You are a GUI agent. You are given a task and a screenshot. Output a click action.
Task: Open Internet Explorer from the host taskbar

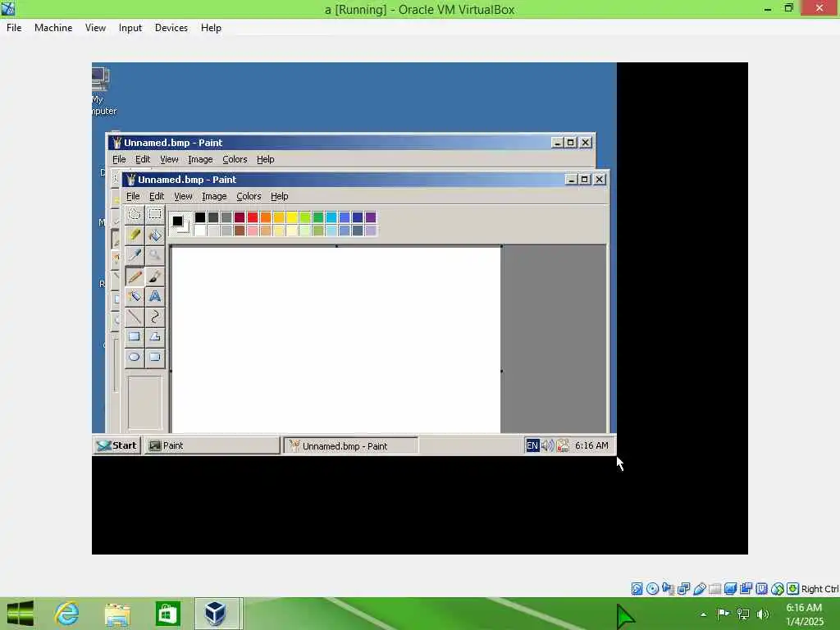(x=67, y=614)
